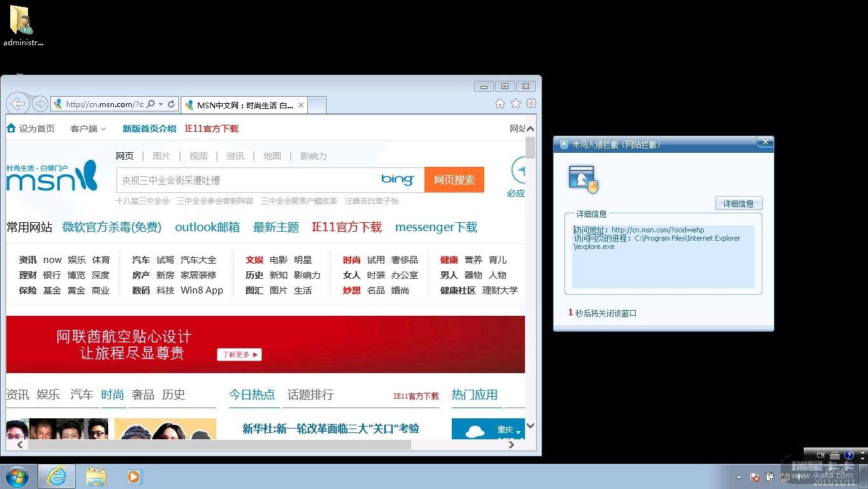Viewport: 868px width, 489px height.
Task: Open the 健康社区 link
Action: point(458,290)
